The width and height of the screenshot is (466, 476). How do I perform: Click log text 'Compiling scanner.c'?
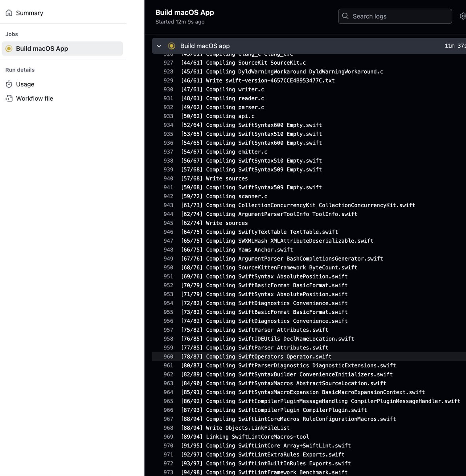(237, 196)
